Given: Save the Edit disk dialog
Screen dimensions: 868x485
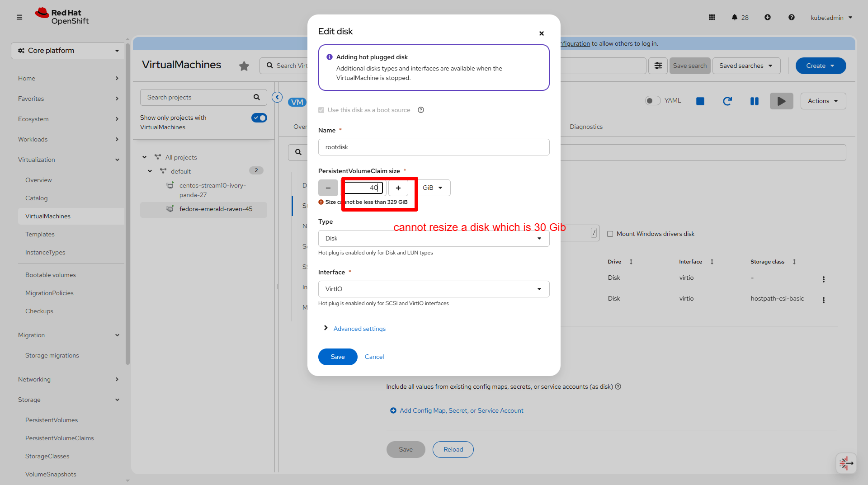Looking at the screenshot, I should (338, 357).
